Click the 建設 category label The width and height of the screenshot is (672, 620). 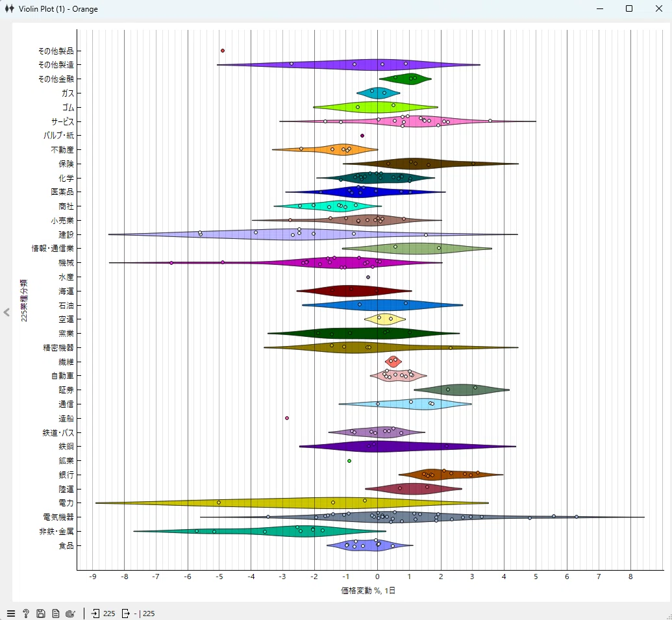[x=66, y=235]
